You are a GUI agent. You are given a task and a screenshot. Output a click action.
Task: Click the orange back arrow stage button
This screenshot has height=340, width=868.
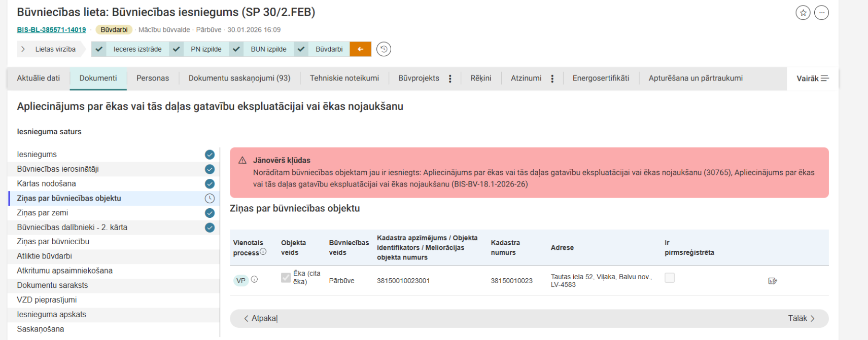tap(360, 49)
